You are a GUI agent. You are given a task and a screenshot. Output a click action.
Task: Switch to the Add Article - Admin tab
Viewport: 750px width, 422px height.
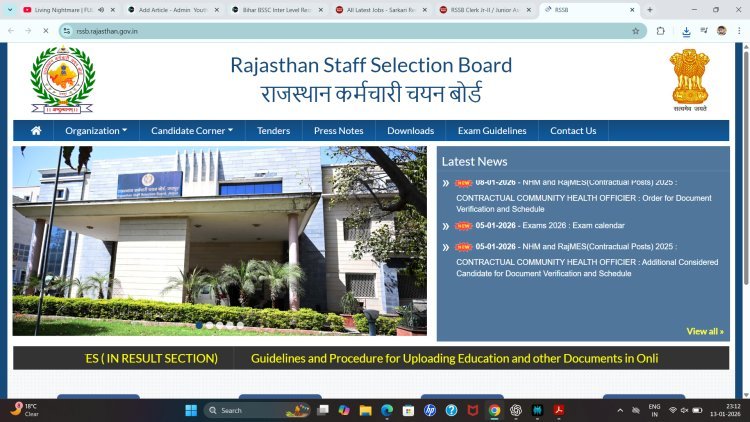click(172, 10)
